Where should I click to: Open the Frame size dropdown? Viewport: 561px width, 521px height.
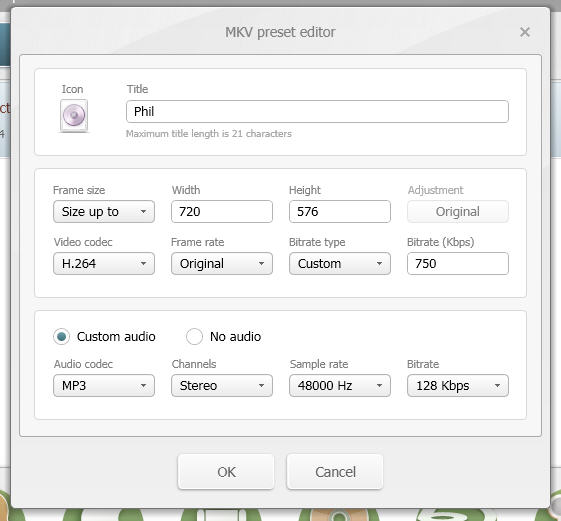point(104,211)
